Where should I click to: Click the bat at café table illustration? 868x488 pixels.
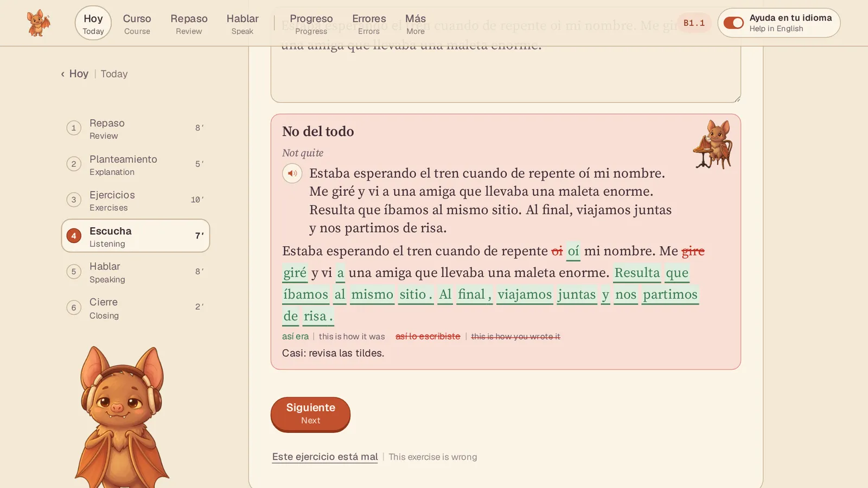(713, 144)
